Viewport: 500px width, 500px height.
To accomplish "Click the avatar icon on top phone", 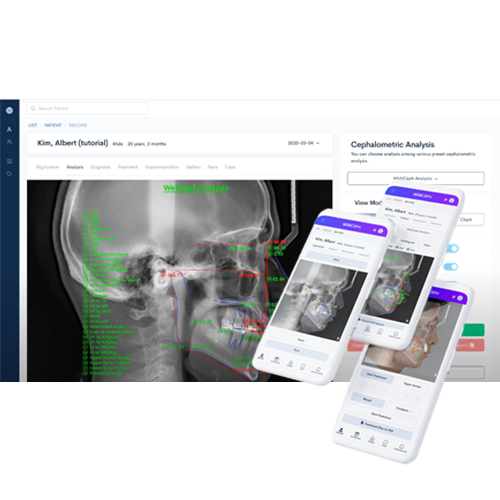I will point(451,200).
